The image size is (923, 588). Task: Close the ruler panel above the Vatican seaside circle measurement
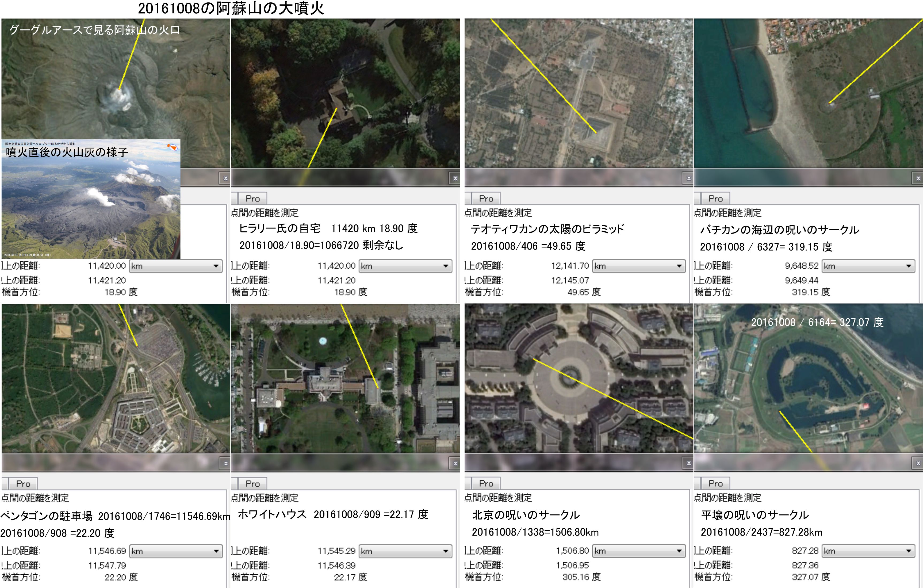[x=918, y=178]
